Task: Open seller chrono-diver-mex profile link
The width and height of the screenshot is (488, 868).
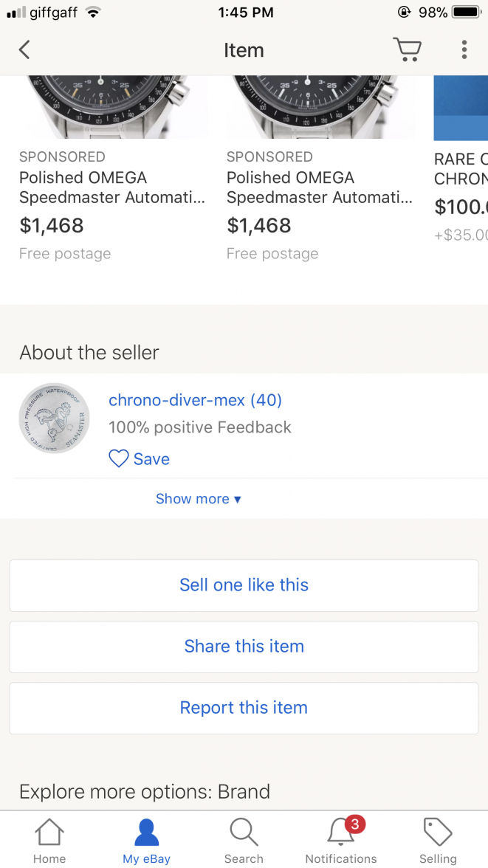Action: click(195, 400)
